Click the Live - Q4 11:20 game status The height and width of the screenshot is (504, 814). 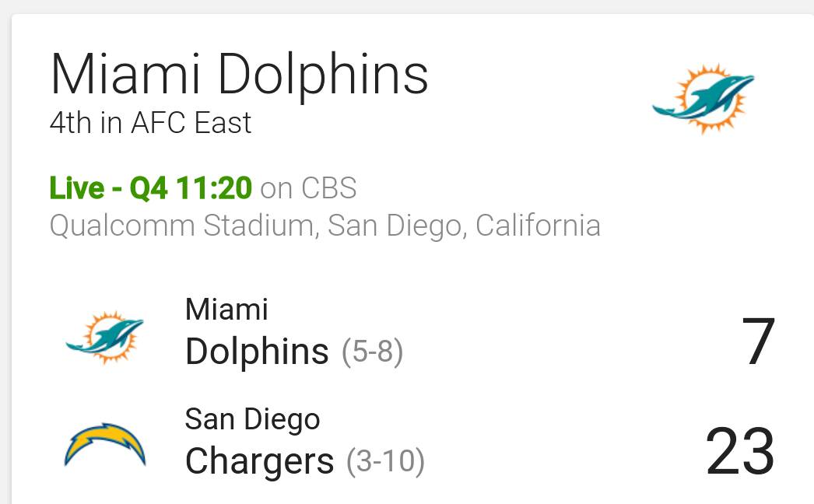tap(150, 187)
